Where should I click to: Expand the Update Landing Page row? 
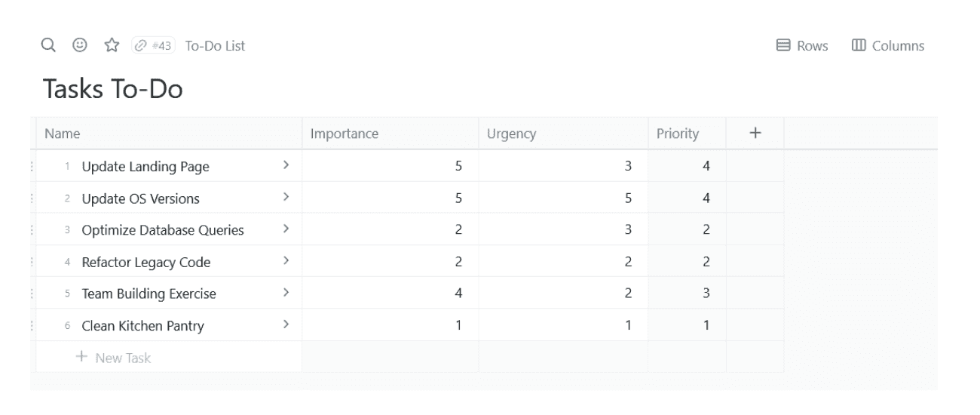coord(286,166)
